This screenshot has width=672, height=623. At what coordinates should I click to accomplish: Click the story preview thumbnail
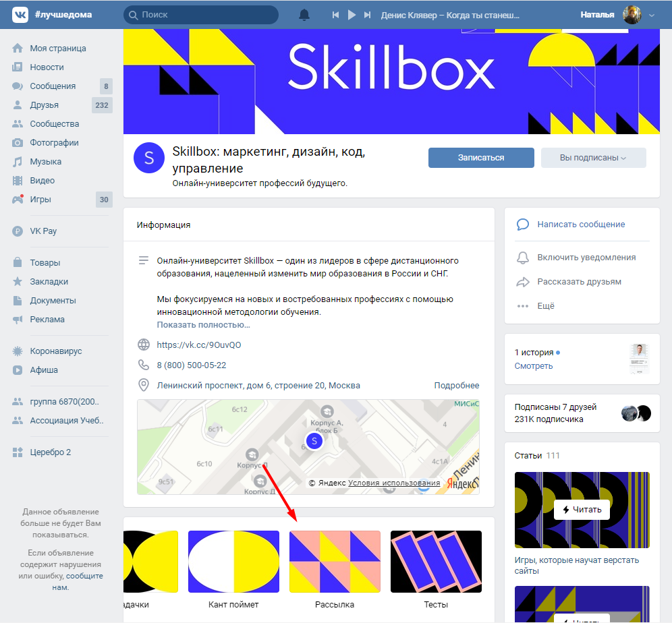click(x=639, y=359)
